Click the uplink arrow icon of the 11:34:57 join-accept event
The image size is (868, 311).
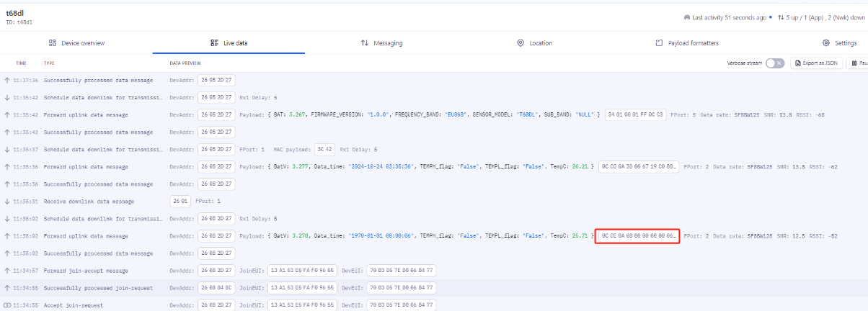7,271
